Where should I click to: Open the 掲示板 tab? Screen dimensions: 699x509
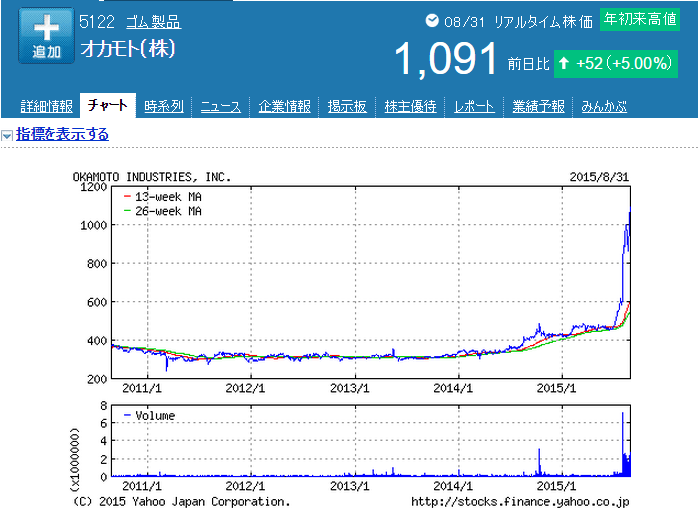(347, 107)
